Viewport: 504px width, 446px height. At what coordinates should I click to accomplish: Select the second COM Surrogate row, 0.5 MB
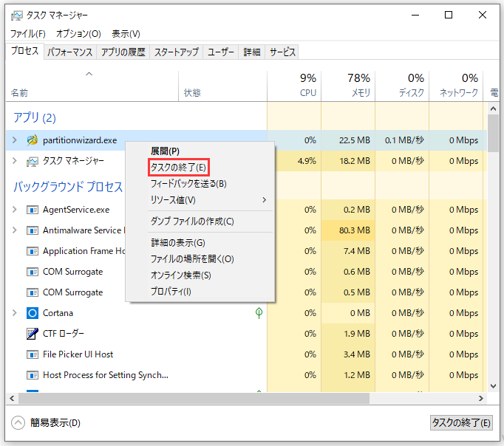point(246,292)
